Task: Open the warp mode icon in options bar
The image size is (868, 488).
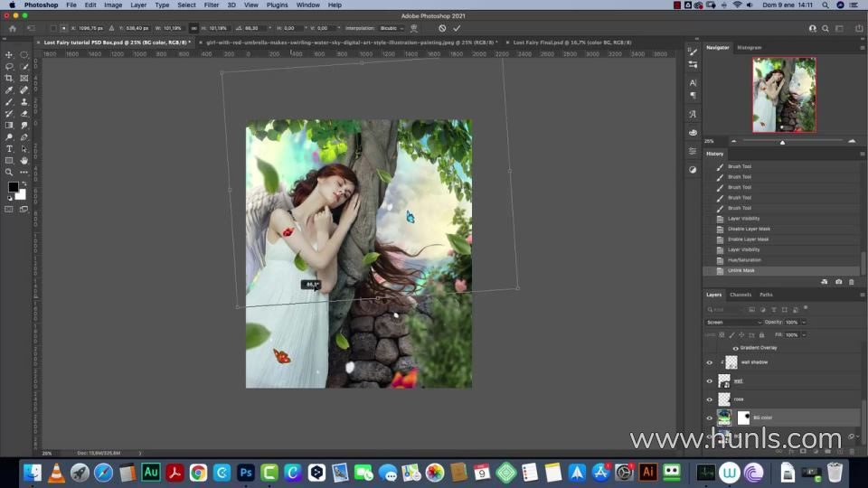Action: point(413,28)
